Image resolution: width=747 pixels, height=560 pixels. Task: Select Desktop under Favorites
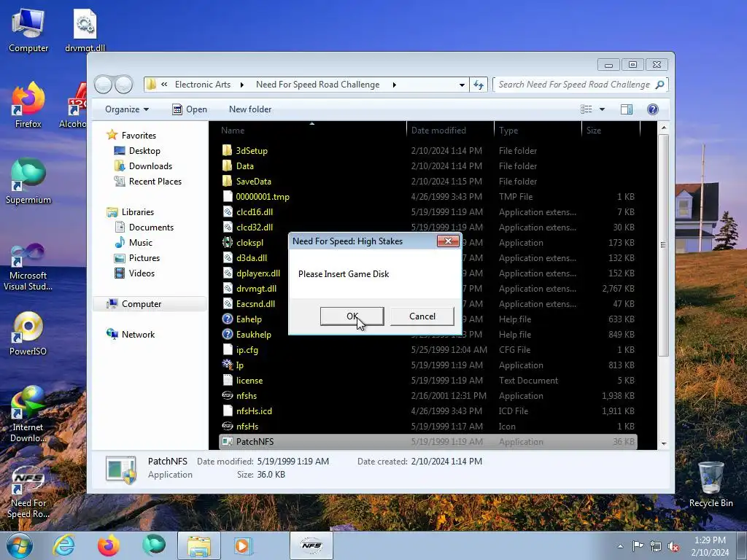[144, 150]
